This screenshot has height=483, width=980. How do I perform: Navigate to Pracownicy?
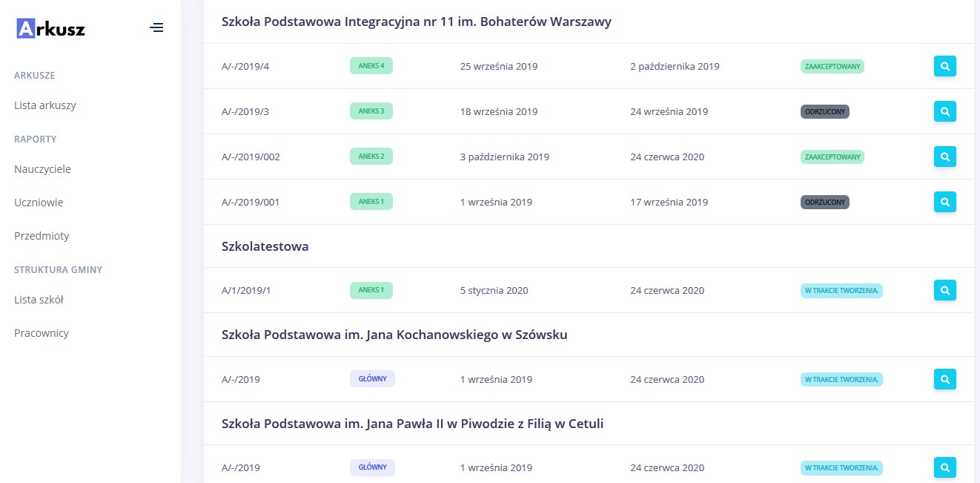coord(42,333)
